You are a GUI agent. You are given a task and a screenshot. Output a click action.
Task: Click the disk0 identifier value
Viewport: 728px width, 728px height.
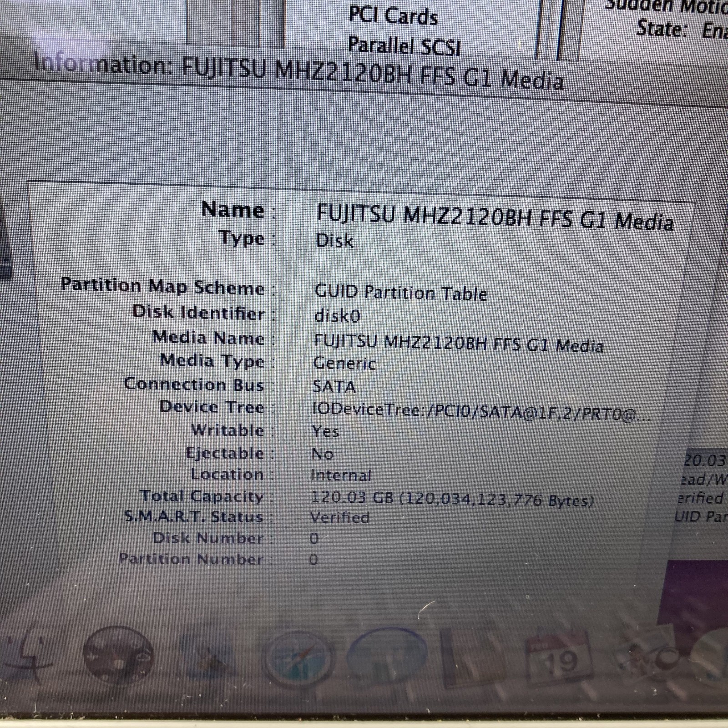click(337, 315)
